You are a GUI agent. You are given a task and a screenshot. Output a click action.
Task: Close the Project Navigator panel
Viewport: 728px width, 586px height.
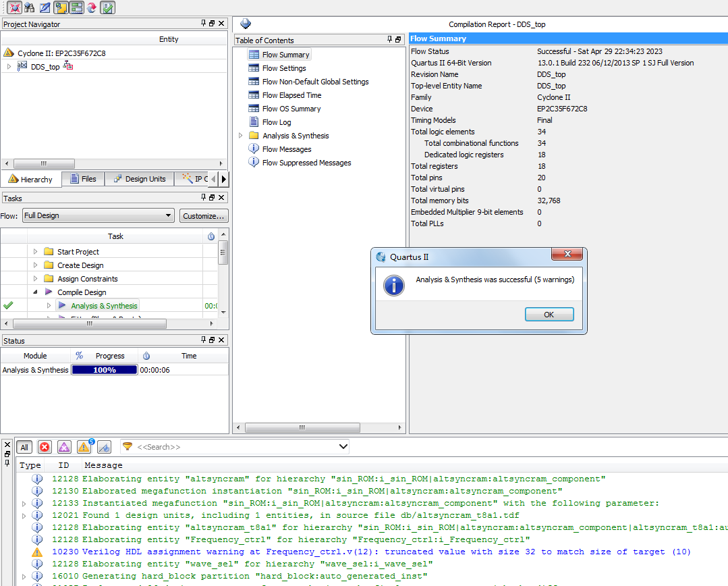(221, 23)
